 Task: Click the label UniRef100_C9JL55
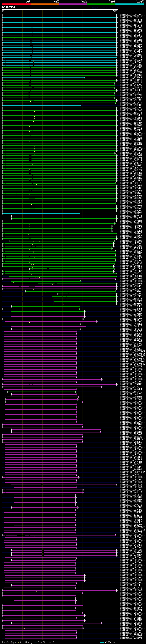tap(131, 331)
